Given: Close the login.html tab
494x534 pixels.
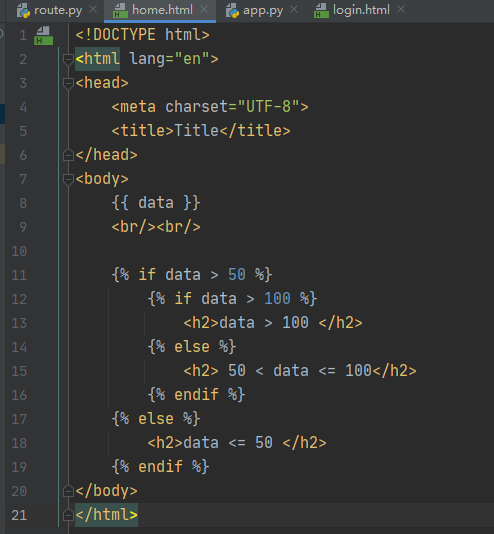Looking at the screenshot, I should coord(401,10).
